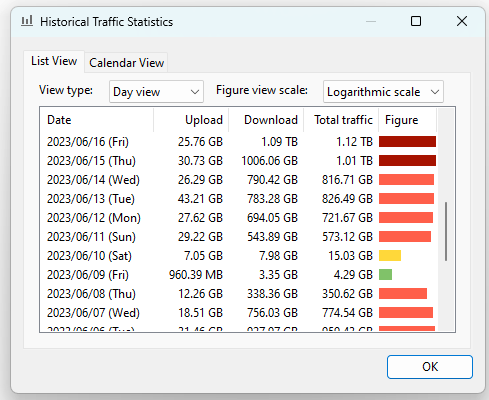Screen dimensions: 489x400
Task: Sort by the Upload column header
Action: tap(191, 120)
